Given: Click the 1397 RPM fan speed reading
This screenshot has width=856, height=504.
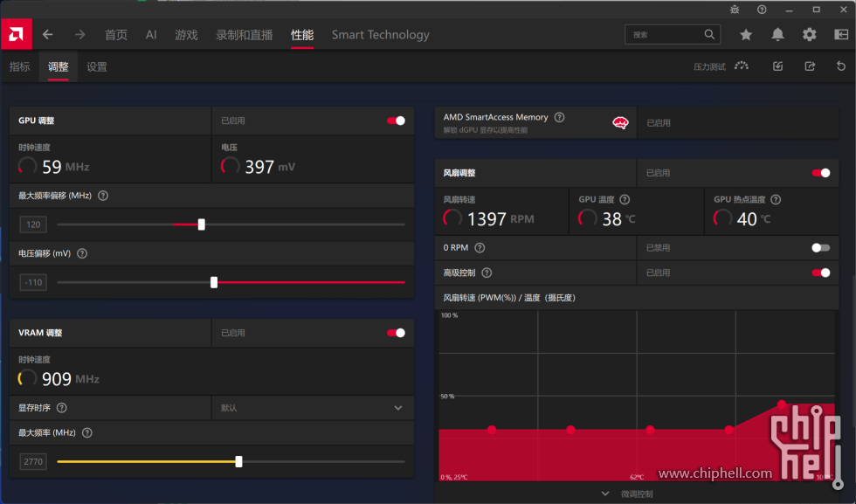Looking at the screenshot, I should [500, 219].
